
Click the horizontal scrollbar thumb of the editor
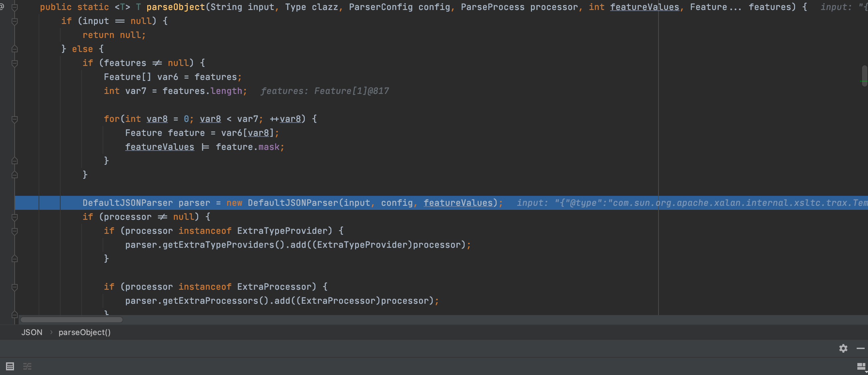tap(71, 319)
